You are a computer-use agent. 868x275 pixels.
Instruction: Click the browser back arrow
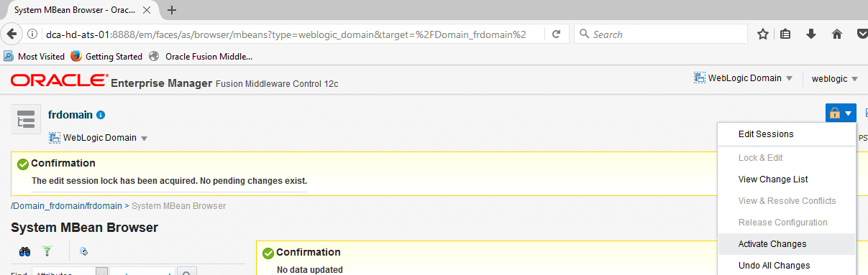tap(11, 34)
